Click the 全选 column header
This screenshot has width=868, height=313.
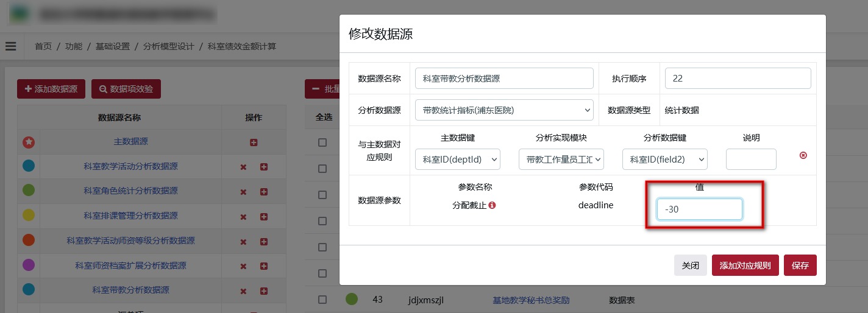pos(324,117)
